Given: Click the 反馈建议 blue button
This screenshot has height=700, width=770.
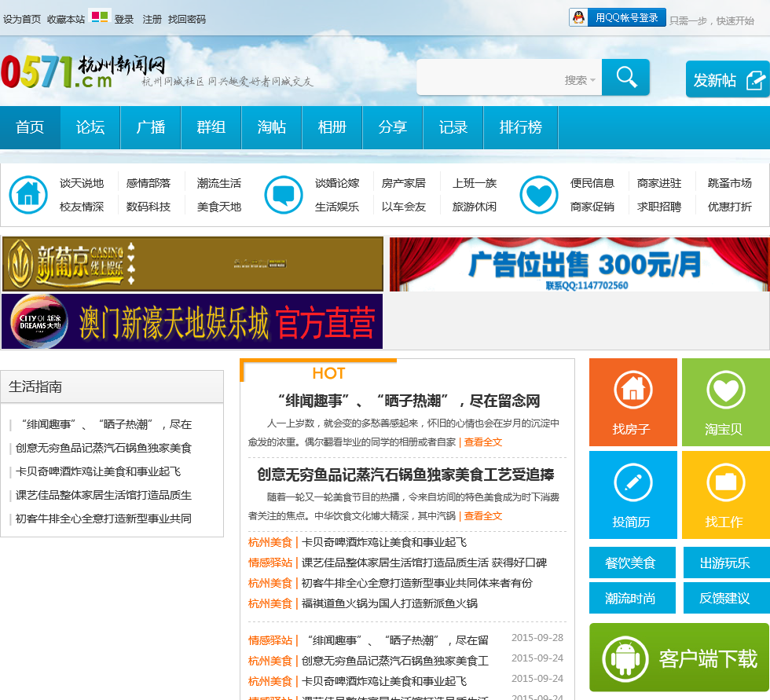Looking at the screenshot, I should (726, 598).
